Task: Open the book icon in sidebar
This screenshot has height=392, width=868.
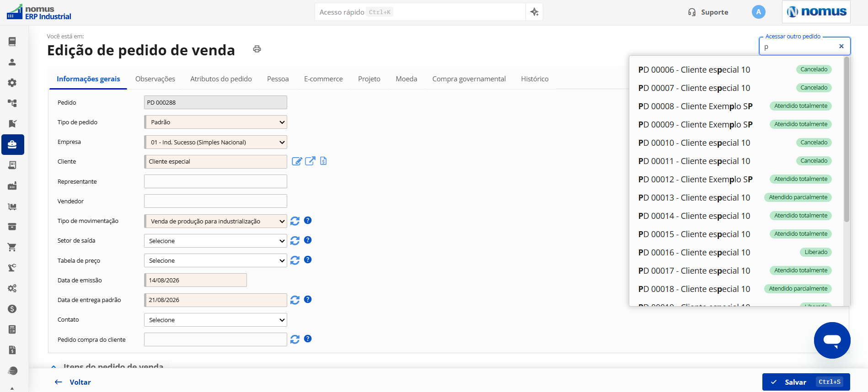Action: [x=12, y=42]
